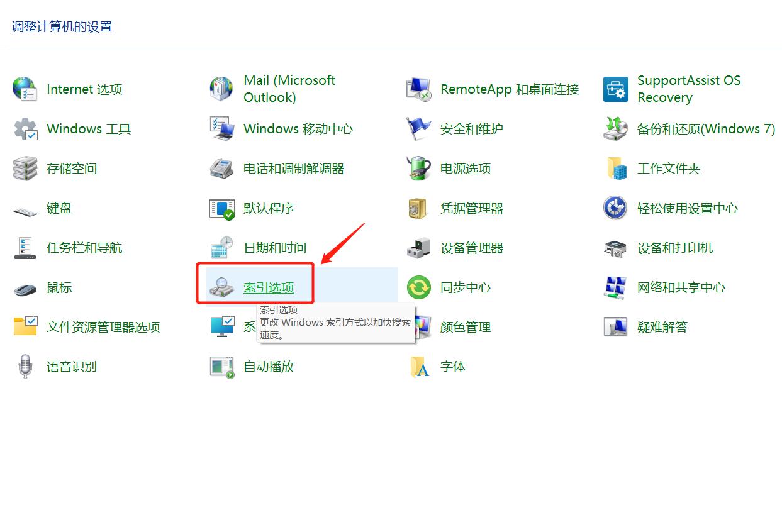This screenshot has width=782, height=532.
Task: Open the 自动播放 link
Action: [x=269, y=367]
